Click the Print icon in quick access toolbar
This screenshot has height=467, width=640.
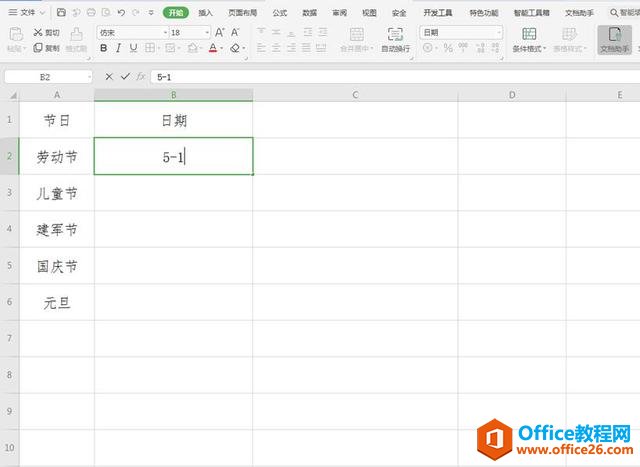point(91,13)
